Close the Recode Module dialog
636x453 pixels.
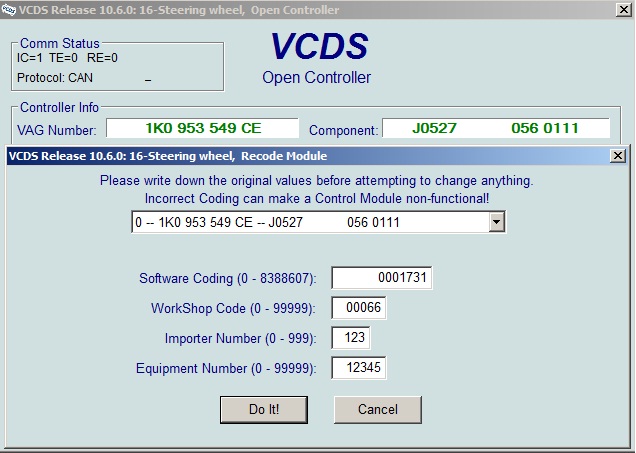click(x=618, y=156)
